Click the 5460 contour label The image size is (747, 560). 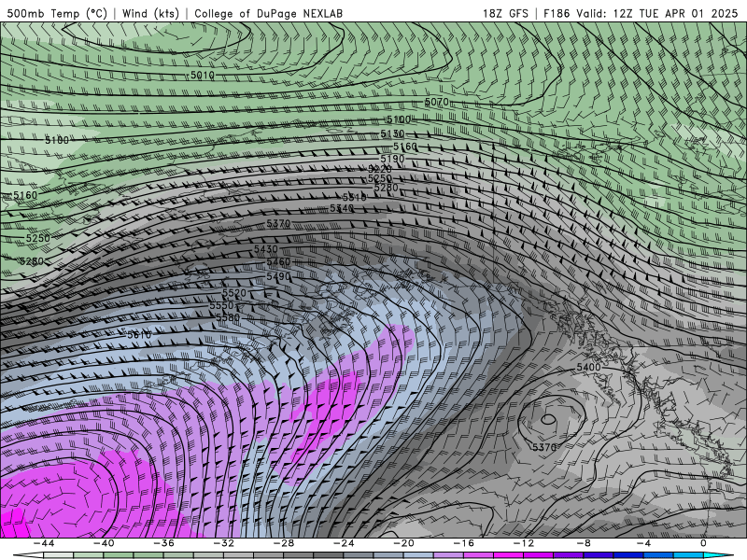tap(278, 262)
